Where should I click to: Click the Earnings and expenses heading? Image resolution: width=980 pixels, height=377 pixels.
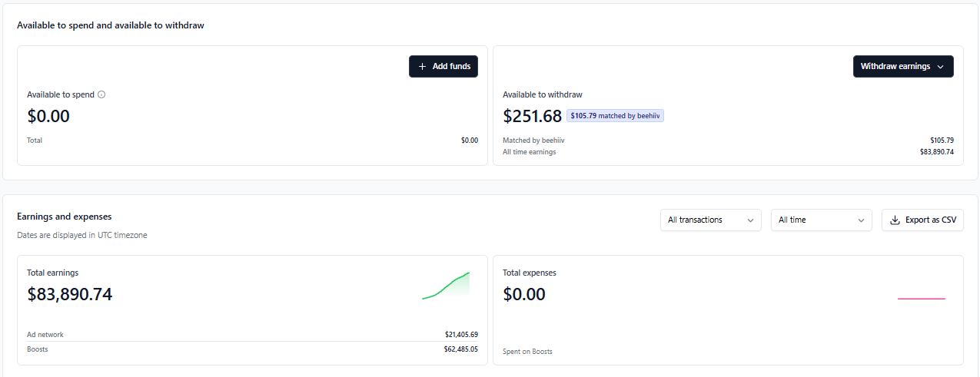pos(65,217)
